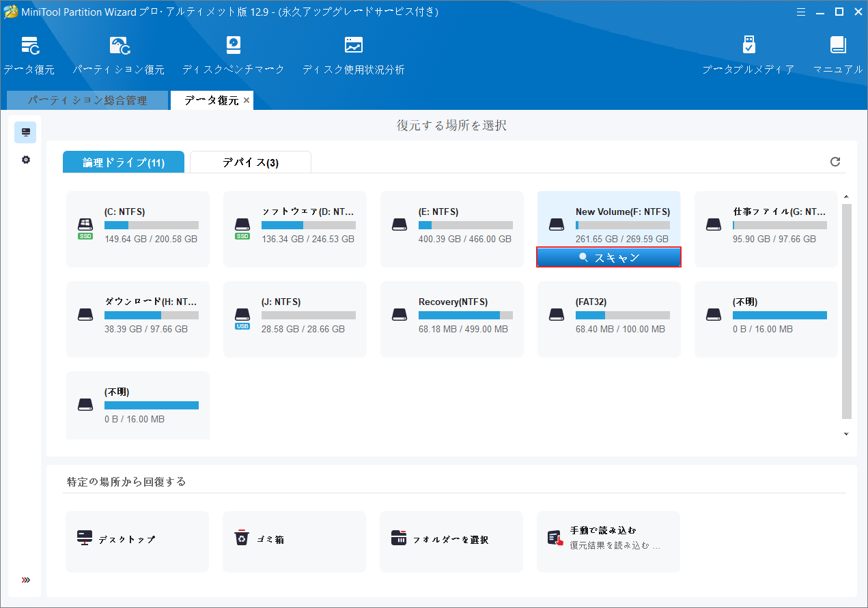The image size is (868, 608).
Task: Click the J: NTFS usage bar
Action: pyautogui.click(x=309, y=315)
